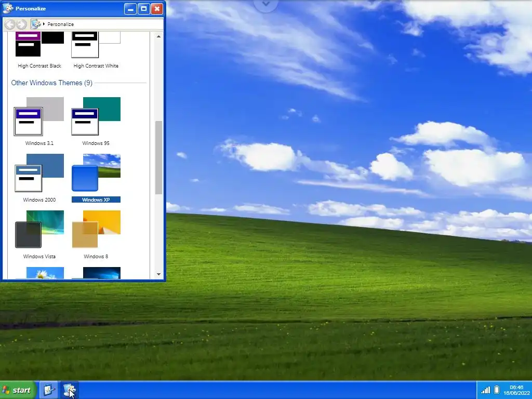The height and width of the screenshot is (399, 532).
Task: Select the Windows 3.1 theme thumbnail
Action: tap(39, 116)
